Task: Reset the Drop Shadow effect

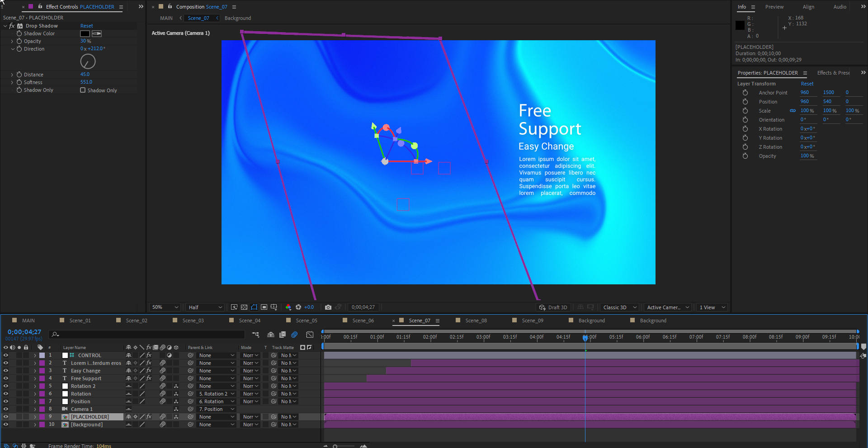Action: 86,26
